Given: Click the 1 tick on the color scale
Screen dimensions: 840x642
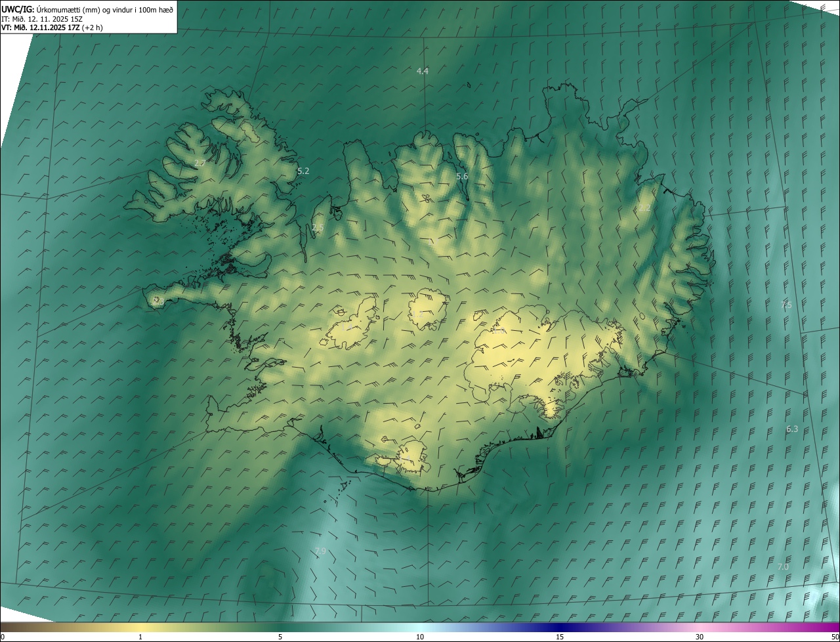Looking at the screenshot, I should pos(140,637).
